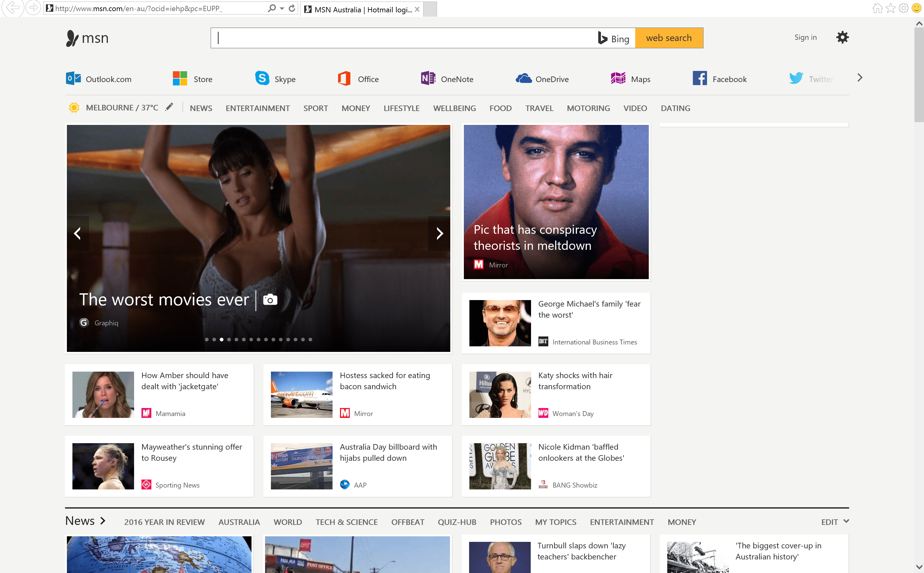Close the MSN Australia tab
The width and height of the screenshot is (924, 573).
pos(417,10)
